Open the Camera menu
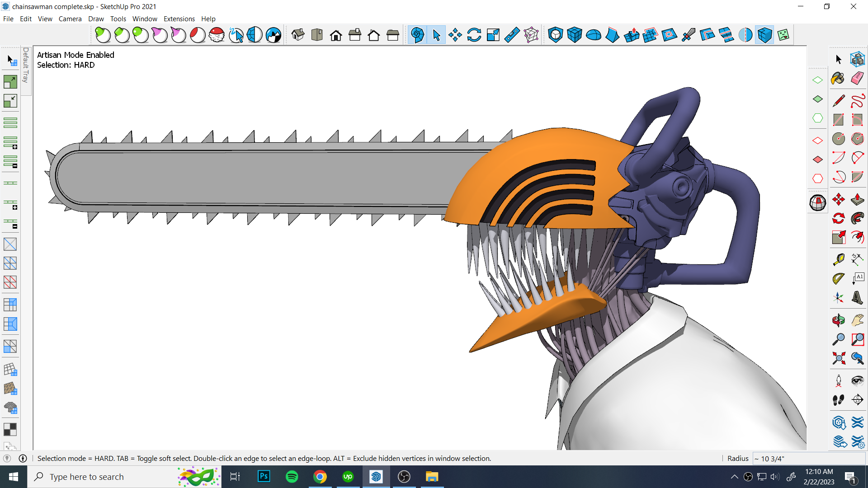Screen dimensions: 868x488 tap(70, 19)
